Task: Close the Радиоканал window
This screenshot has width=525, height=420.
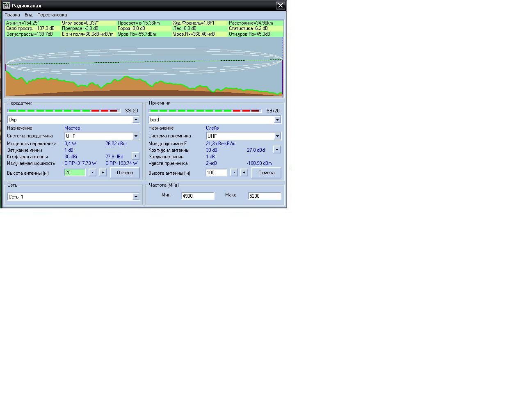Action: 280,5
